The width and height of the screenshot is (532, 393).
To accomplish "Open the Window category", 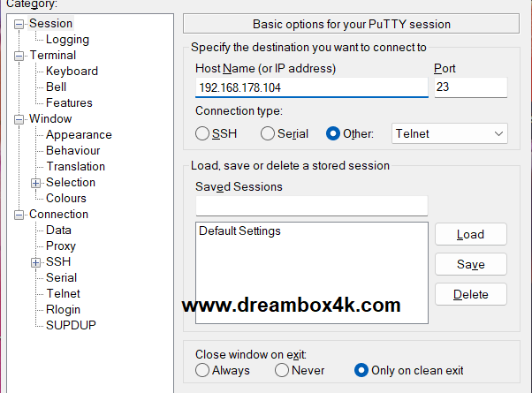I will (50, 119).
